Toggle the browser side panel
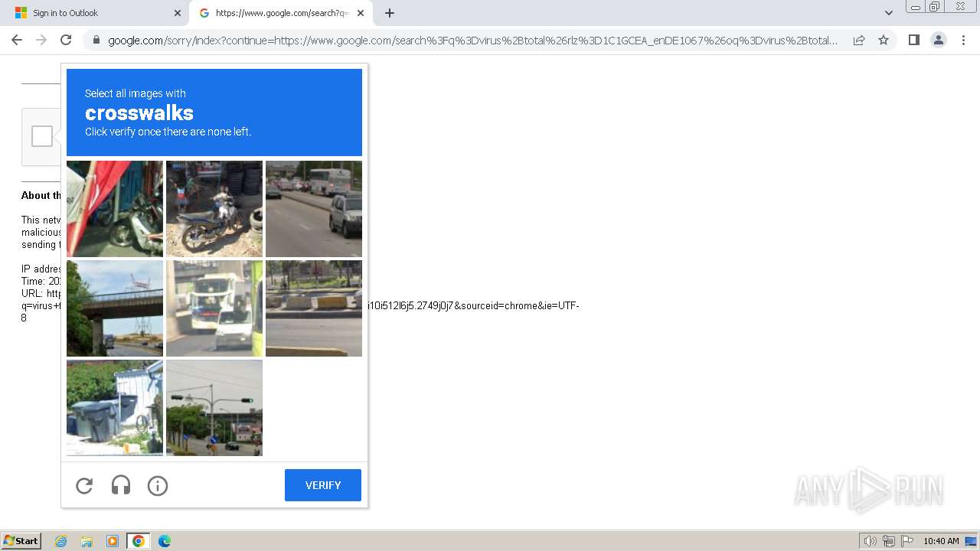Image resolution: width=980 pixels, height=551 pixels. (914, 40)
